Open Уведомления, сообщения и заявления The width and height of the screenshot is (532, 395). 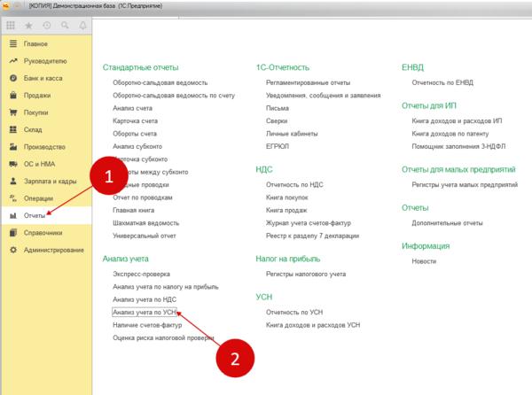pyautogui.click(x=324, y=96)
